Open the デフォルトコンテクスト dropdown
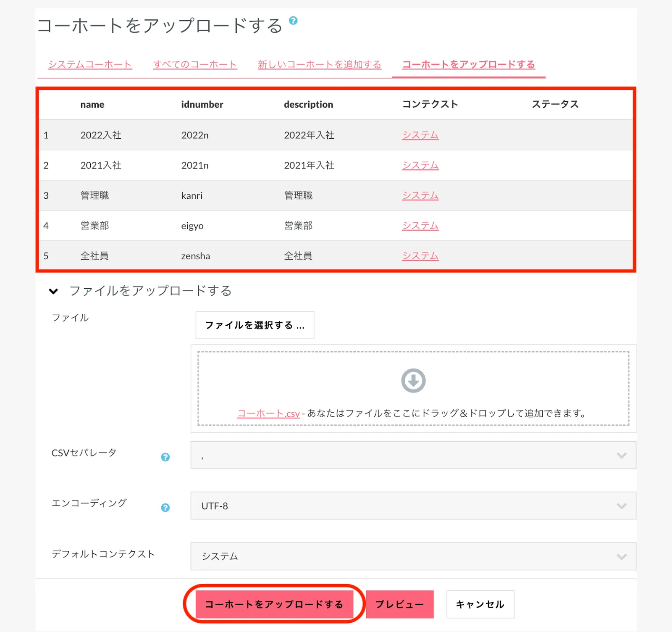Viewport: 672px width, 632px height. point(413,556)
